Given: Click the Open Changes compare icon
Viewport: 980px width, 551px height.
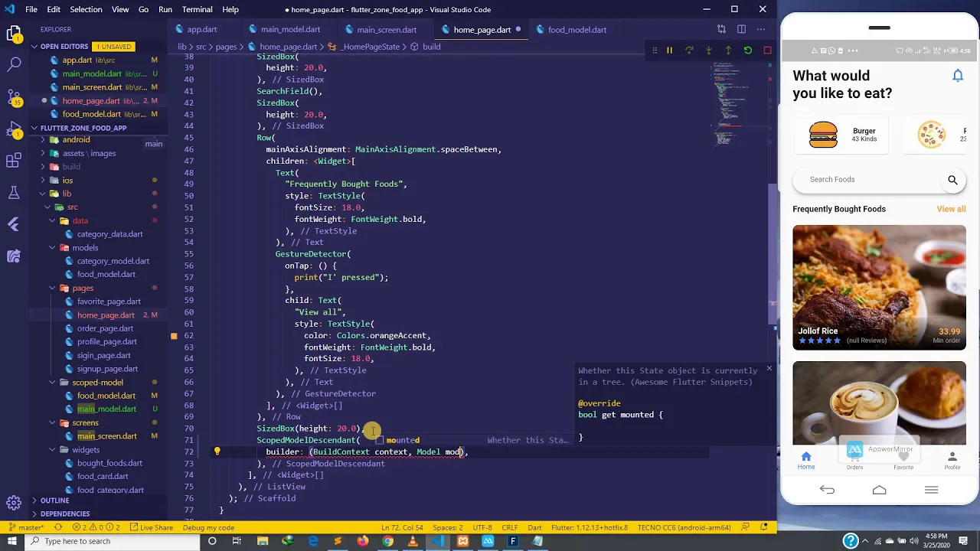Looking at the screenshot, I should click(x=721, y=29).
